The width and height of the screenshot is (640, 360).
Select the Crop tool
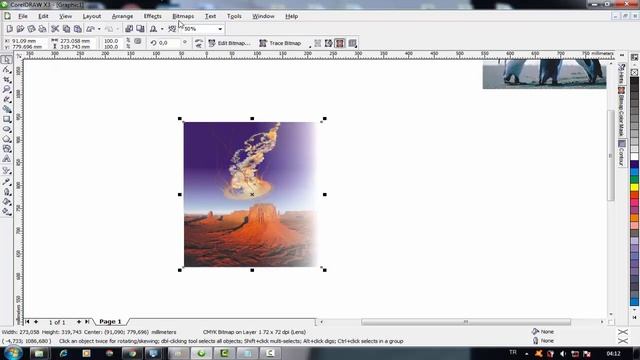pyautogui.click(x=7, y=80)
